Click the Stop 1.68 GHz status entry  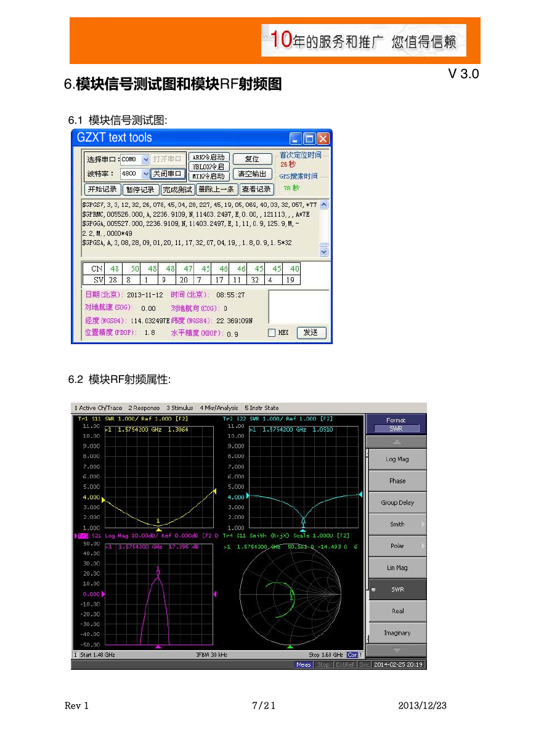coord(325,655)
